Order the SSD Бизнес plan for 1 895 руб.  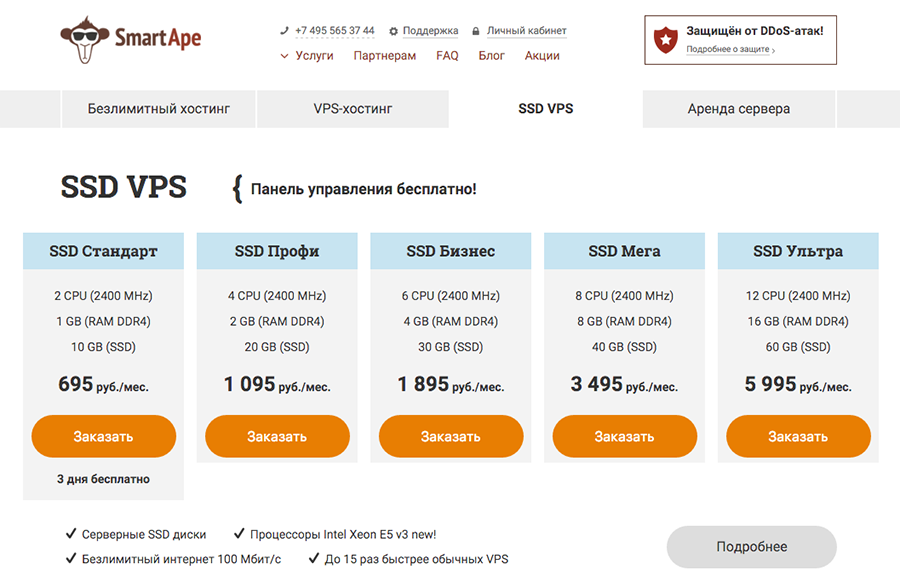coord(451,436)
